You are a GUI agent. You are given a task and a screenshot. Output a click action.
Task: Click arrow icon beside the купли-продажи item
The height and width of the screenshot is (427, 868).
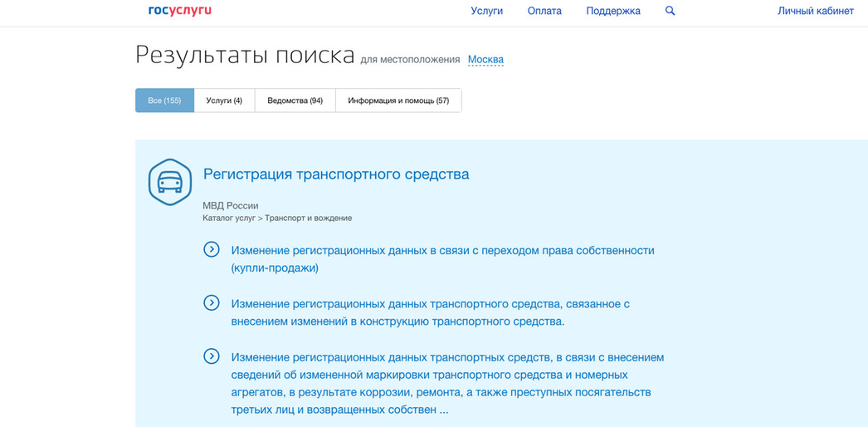click(x=212, y=249)
